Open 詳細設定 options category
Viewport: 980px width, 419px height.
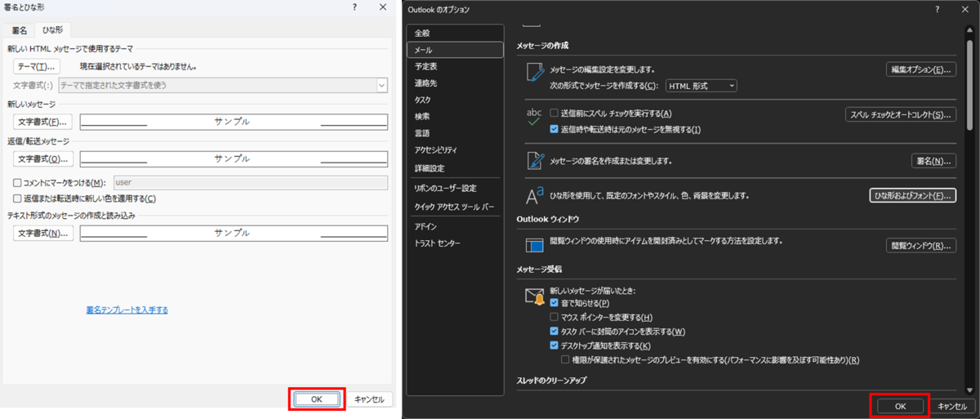click(455, 168)
